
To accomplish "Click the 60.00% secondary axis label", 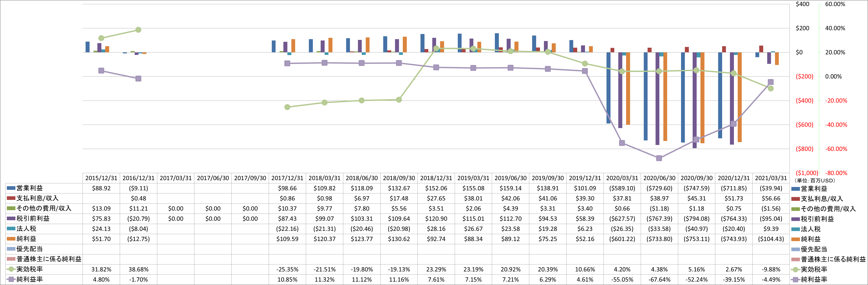I will tap(835, 4).
